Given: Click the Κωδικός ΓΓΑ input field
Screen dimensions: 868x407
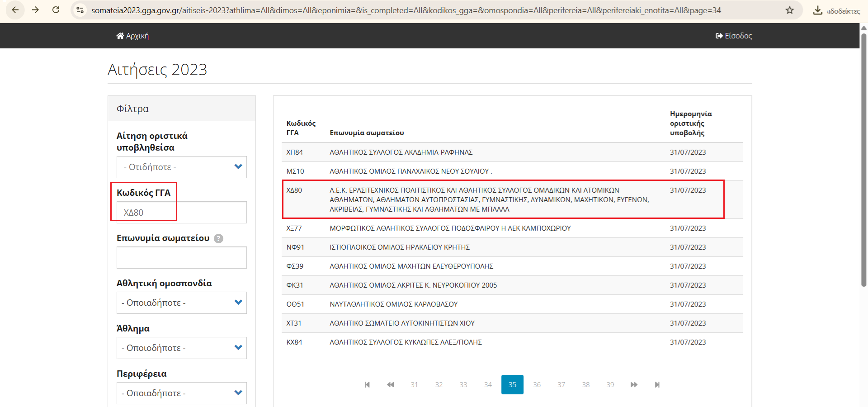Looking at the screenshot, I should 181,212.
